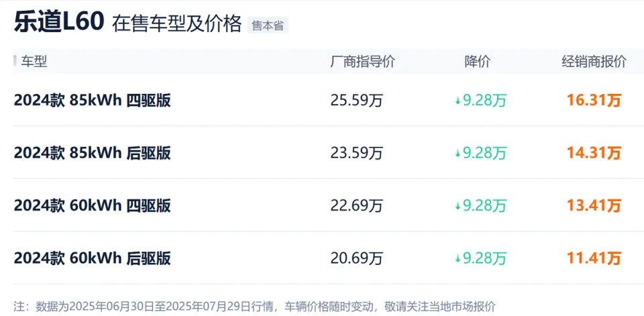The height and width of the screenshot is (316, 644).
Task: Click the 车型 column header
Action: coord(34,62)
